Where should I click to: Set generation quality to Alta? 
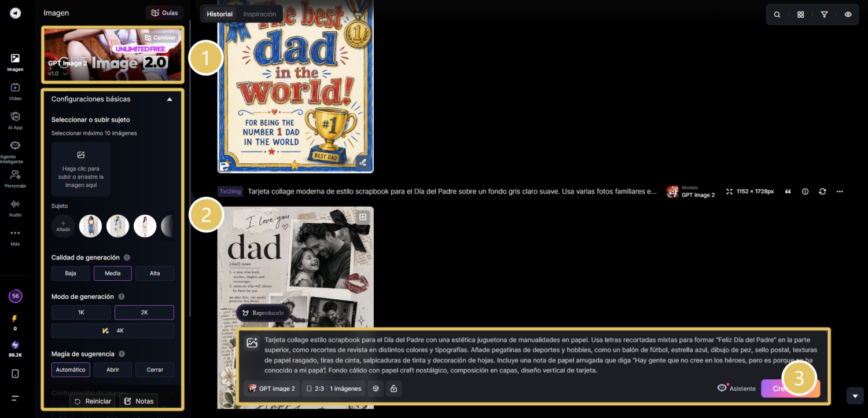pyautogui.click(x=155, y=273)
